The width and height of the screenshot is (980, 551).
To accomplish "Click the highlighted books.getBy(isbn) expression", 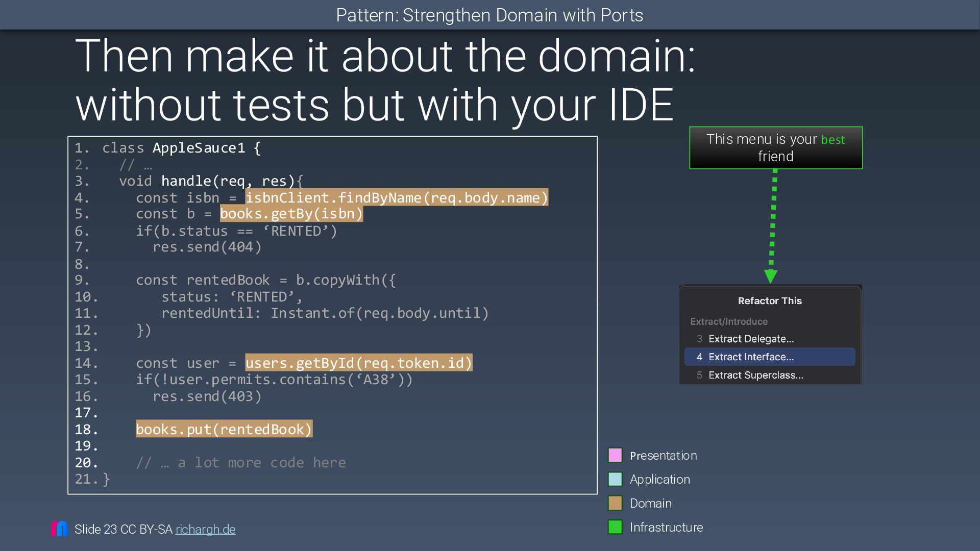I will pyautogui.click(x=291, y=214).
